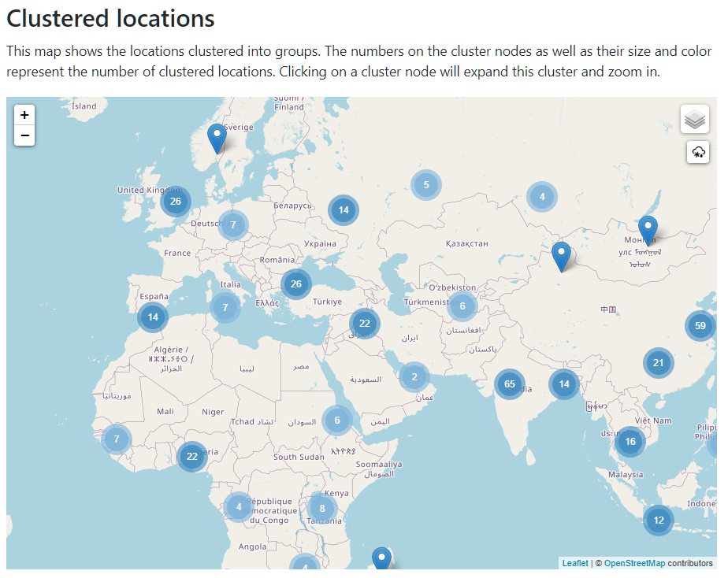This screenshot has height=578, width=728.
Task: Expand the cluster of 59 in eastern China
Action: (x=700, y=325)
